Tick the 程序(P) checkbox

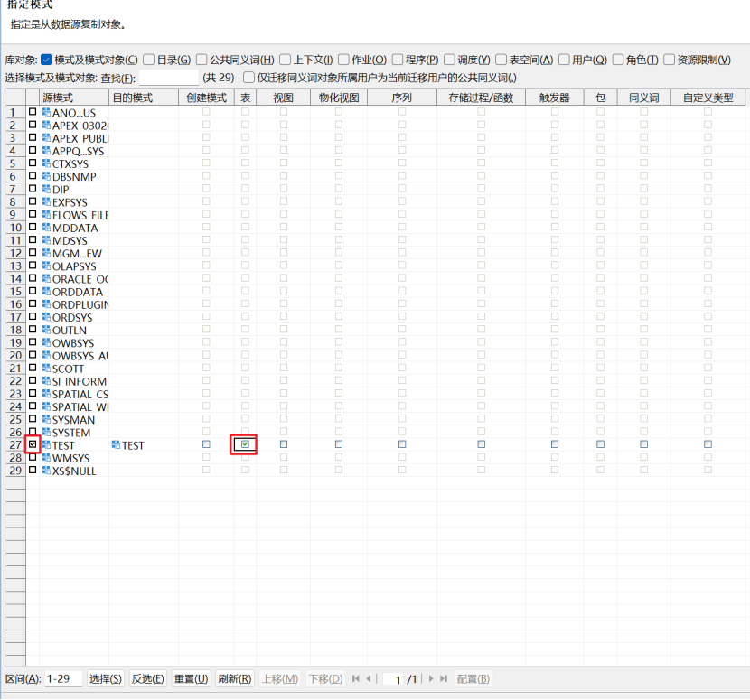pyautogui.click(x=398, y=60)
